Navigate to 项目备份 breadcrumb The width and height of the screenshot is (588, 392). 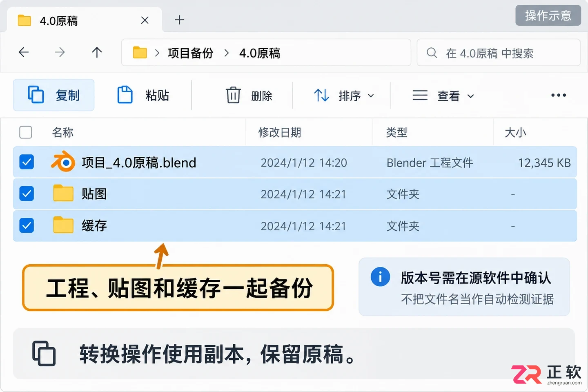[190, 53]
